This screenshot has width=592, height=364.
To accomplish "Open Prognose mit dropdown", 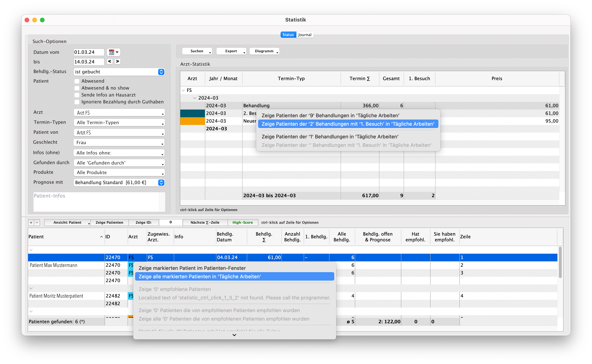I will click(119, 183).
